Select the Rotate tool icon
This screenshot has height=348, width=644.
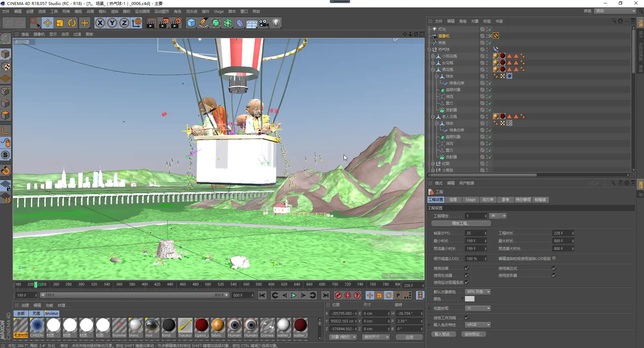click(x=72, y=23)
